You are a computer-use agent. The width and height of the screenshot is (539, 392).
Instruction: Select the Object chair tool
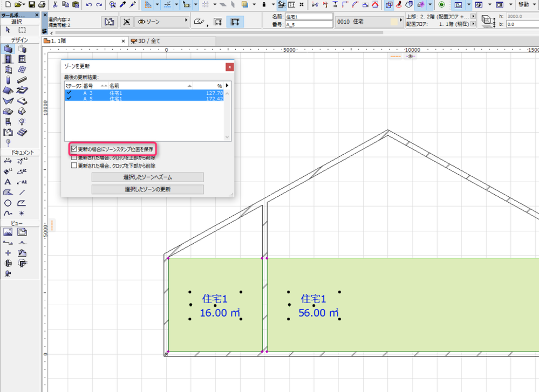click(x=8, y=122)
